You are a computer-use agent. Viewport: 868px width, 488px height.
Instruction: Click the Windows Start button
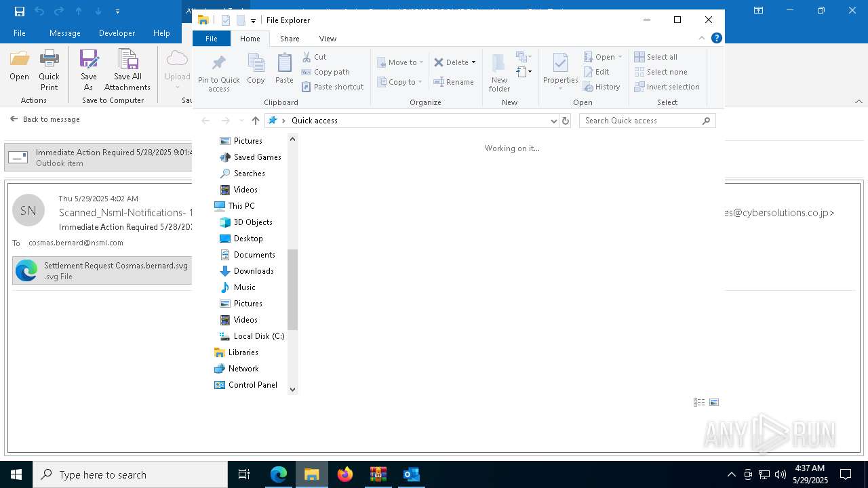coord(16,474)
